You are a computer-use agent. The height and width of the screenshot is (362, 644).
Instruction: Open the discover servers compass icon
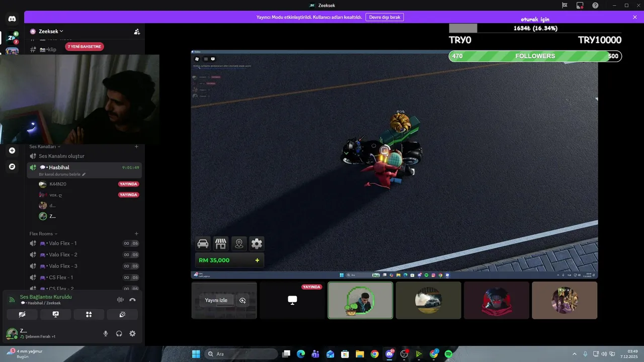12,166
